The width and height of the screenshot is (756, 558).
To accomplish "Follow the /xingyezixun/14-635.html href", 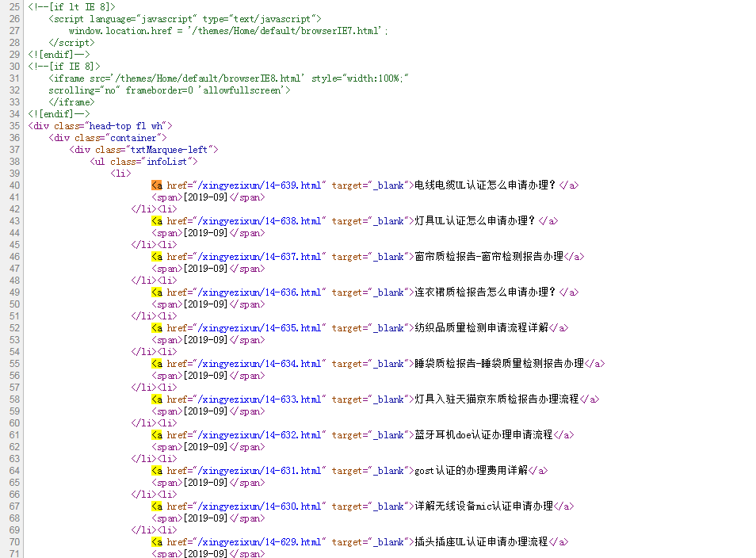I will pyautogui.click(x=262, y=328).
